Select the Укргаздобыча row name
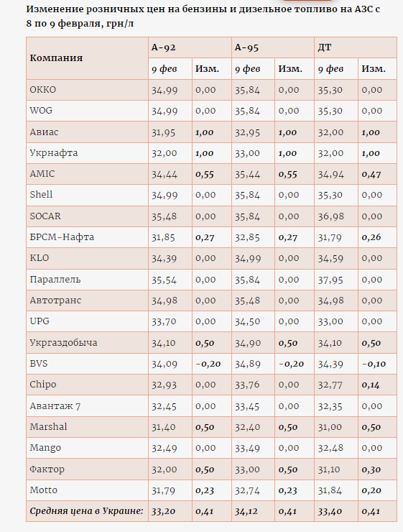Viewport: 403px width, 532px height. (63, 342)
